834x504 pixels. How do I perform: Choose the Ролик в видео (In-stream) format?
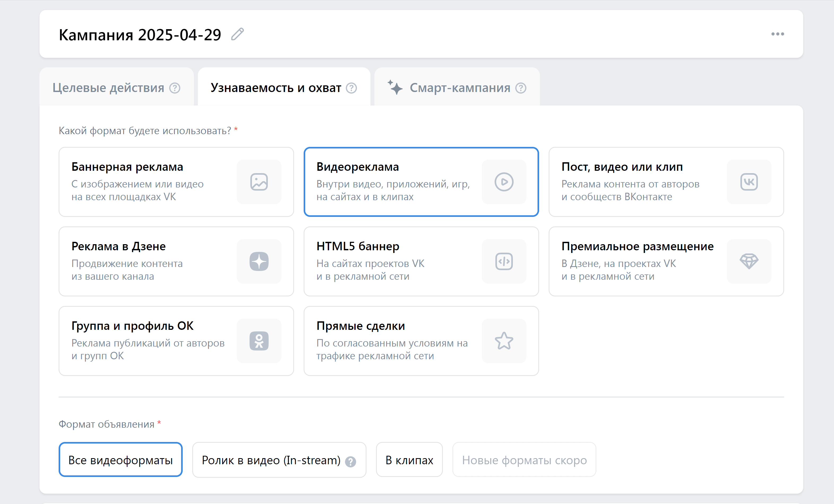(x=279, y=460)
